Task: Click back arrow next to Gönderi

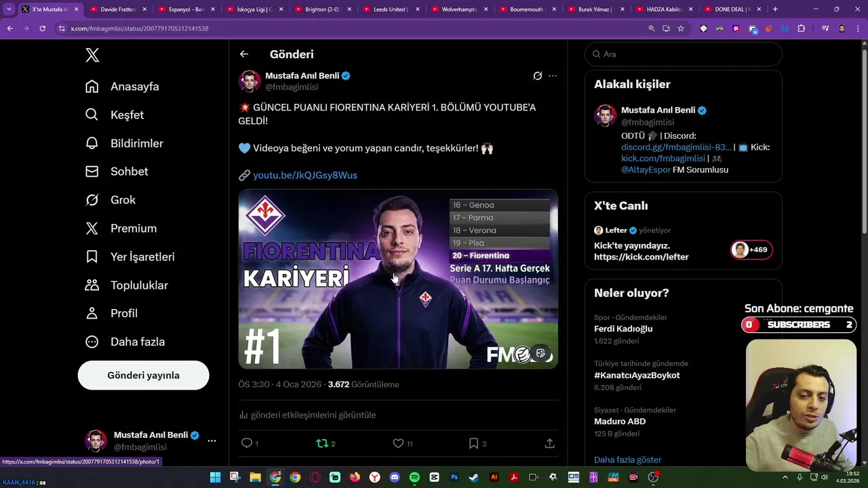Action: point(244,54)
